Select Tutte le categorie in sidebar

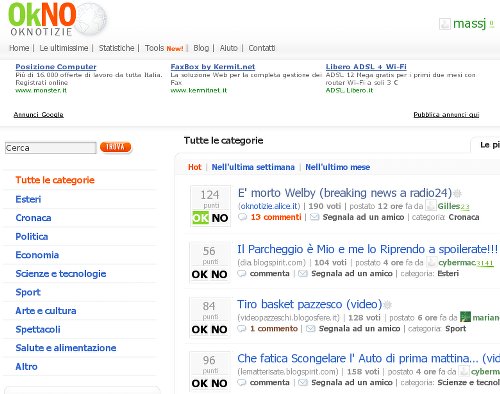(55, 180)
